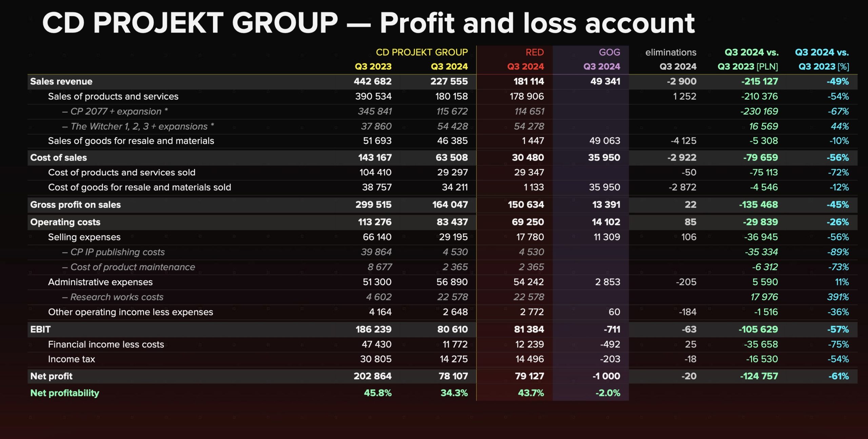This screenshot has height=439, width=868.
Task: Select the eliminations column header
Action: click(x=671, y=52)
